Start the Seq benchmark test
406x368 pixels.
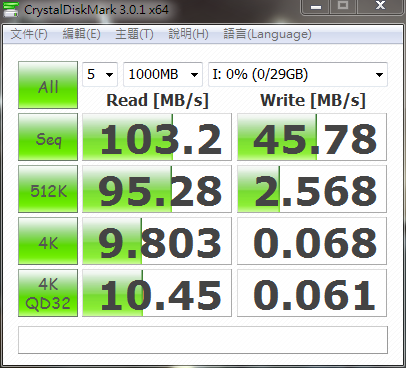pyautogui.click(x=48, y=137)
